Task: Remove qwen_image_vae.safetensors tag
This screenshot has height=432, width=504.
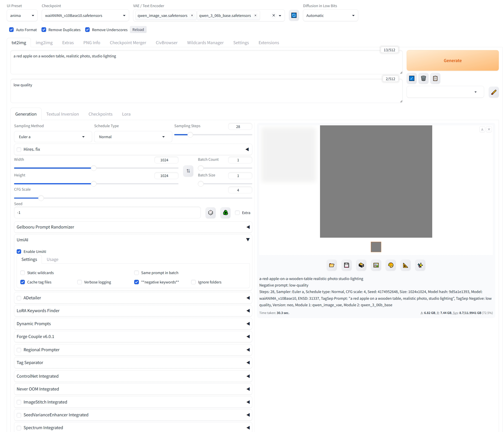Action: pyautogui.click(x=192, y=15)
